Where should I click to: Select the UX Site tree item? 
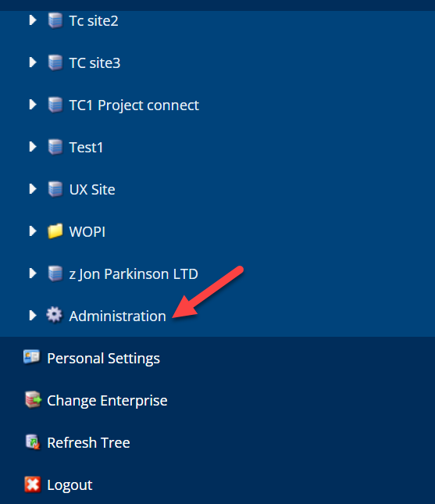(x=92, y=190)
